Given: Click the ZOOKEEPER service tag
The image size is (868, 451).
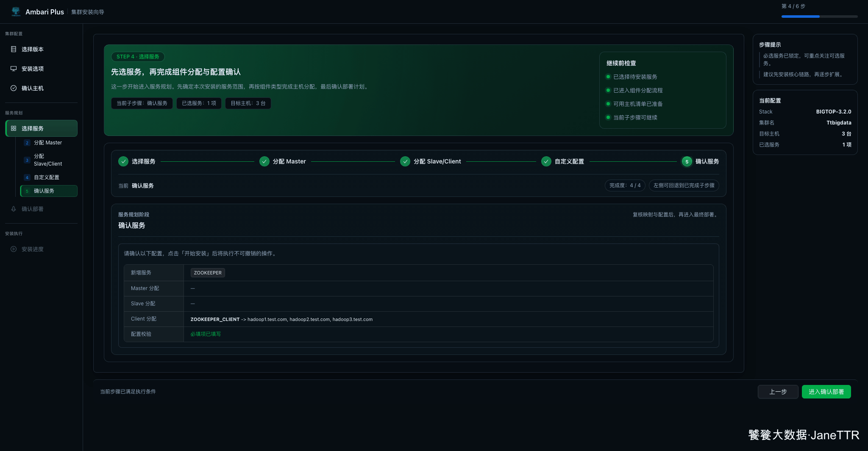Looking at the screenshot, I should pos(208,273).
